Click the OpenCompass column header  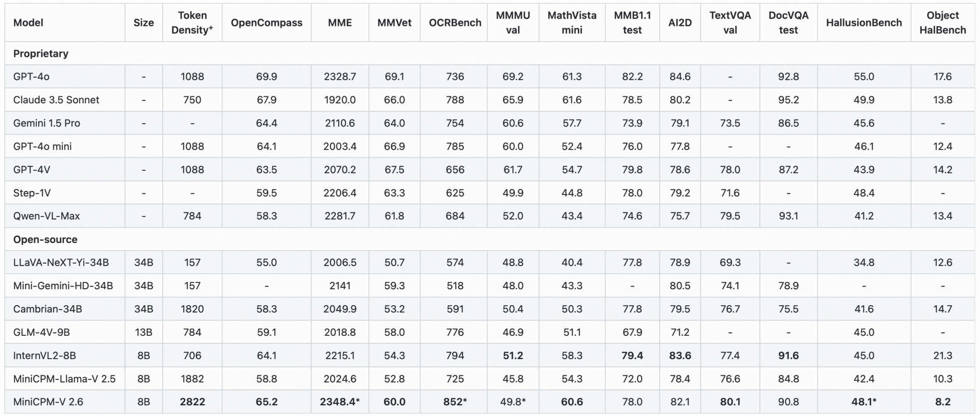pos(266,23)
